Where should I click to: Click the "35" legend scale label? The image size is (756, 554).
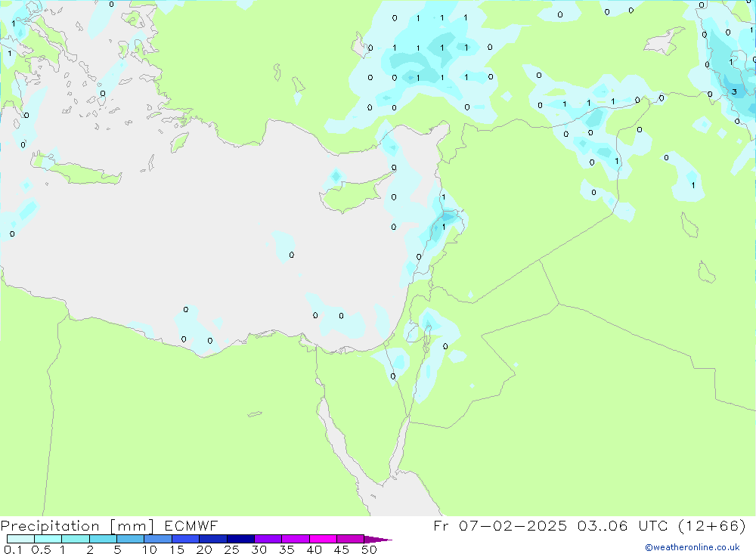point(287,549)
